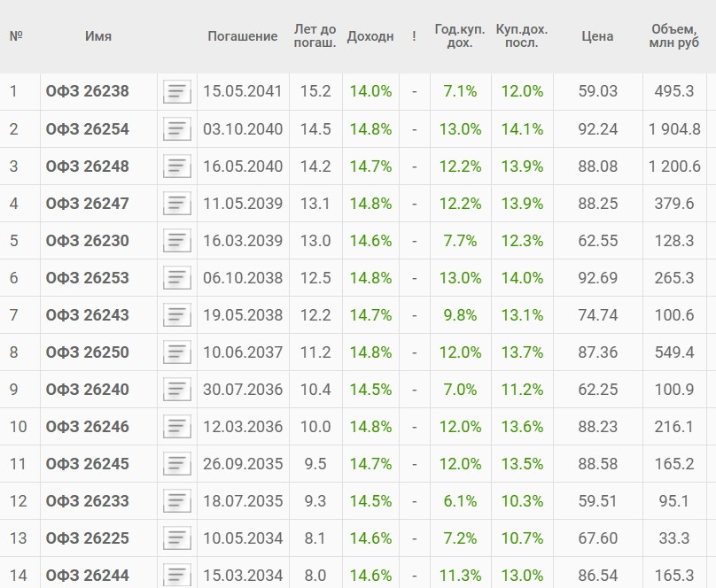
Task: Select volume value 1 904.8
Action: pos(674,129)
